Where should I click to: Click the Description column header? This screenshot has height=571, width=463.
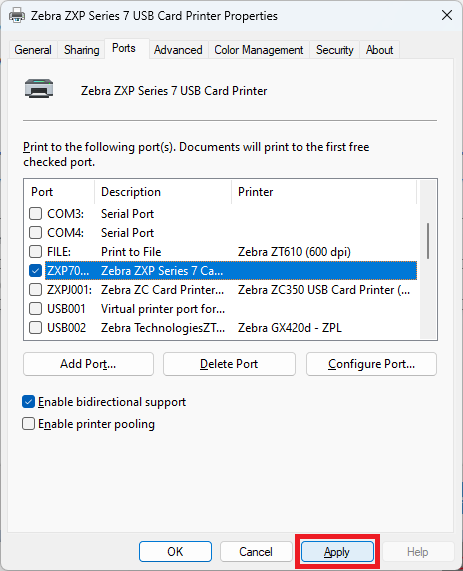[x=163, y=192]
